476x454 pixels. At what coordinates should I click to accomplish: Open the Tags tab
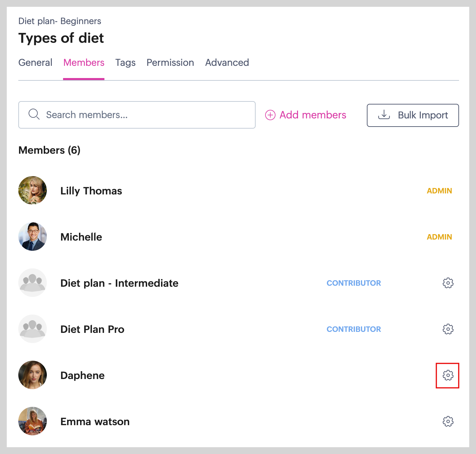click(x=125, y=63)
